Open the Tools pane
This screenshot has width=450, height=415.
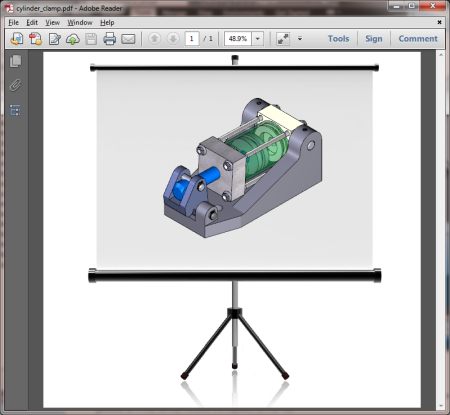(x=338, y=39)
